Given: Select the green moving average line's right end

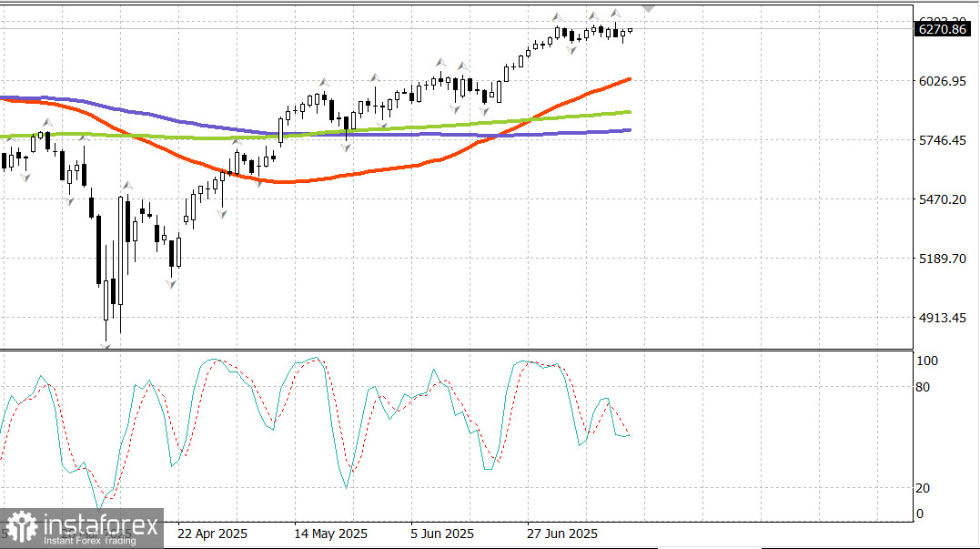Looking at the screenshot, I should pyautogui.click(x=629, y=112).
